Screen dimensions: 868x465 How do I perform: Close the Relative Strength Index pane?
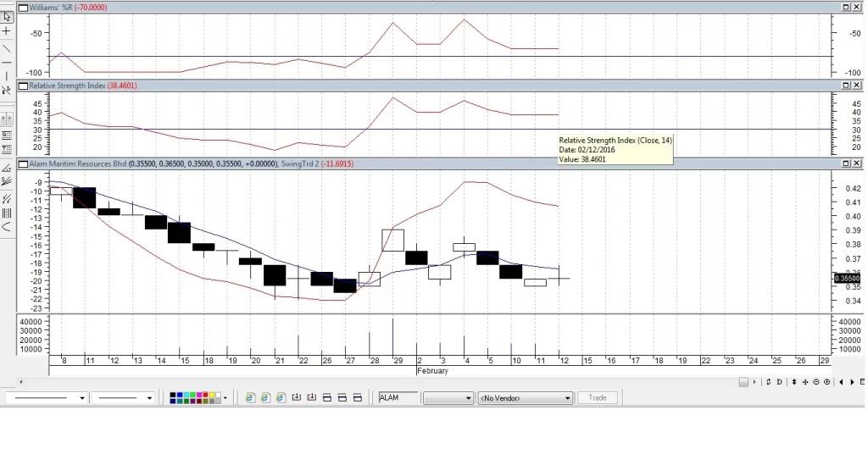856,86
